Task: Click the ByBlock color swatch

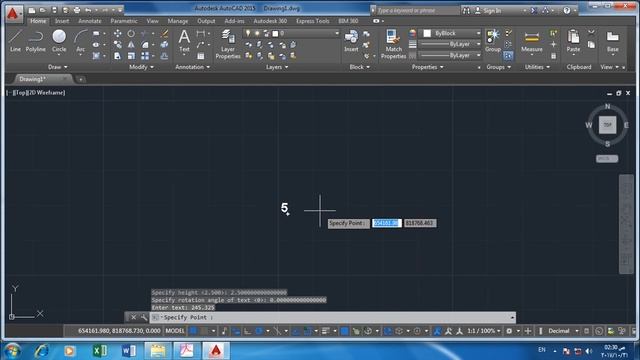Action: 427,33
